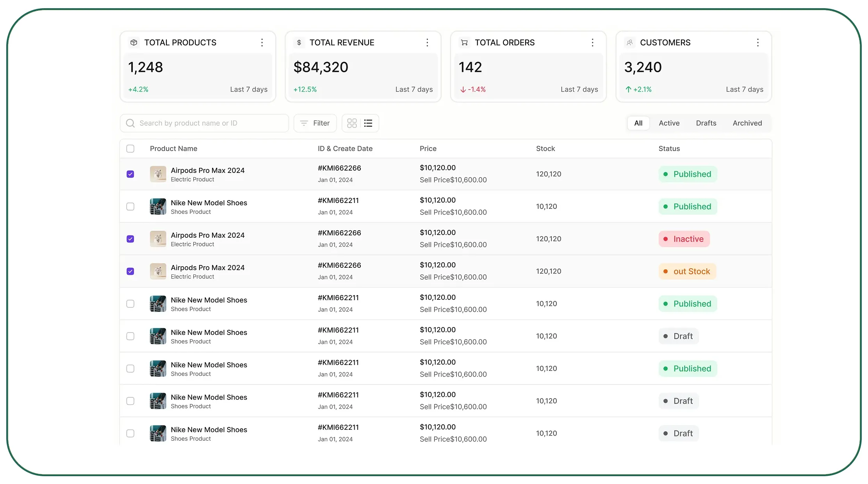Uncheck first Airpods Pro Max 2024 row
Viewport: 868px width, 484px height.
130,174
